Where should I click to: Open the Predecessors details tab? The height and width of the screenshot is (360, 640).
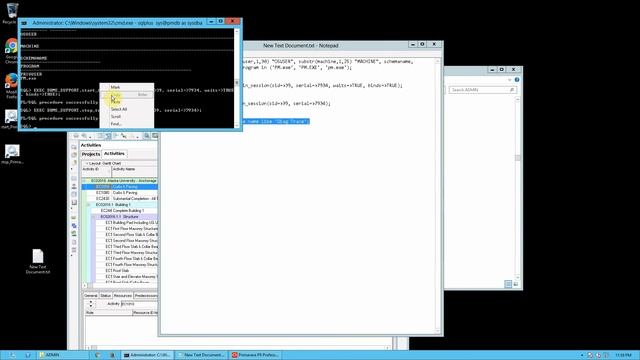pos(146,296)
